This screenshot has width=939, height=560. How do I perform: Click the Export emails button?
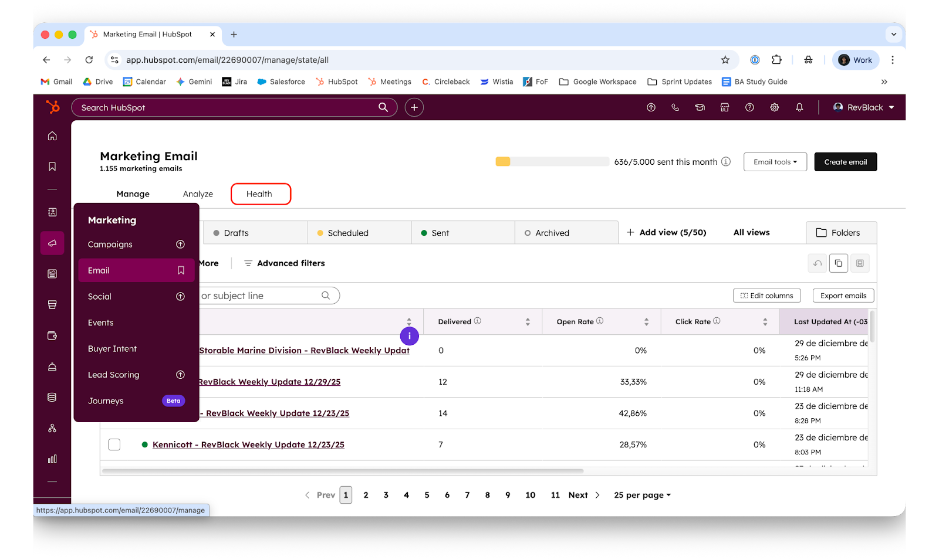click(x=843, y=296)
